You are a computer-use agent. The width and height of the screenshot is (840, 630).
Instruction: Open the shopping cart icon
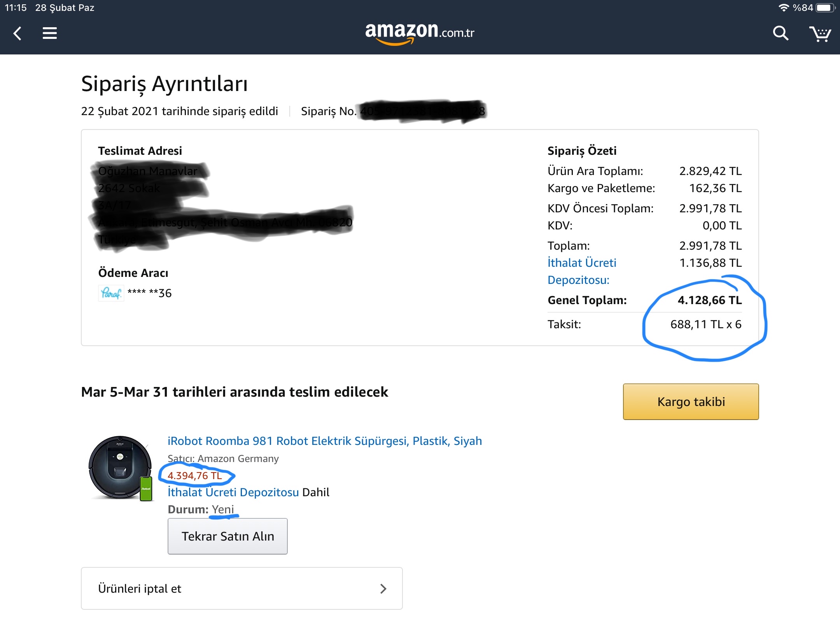(820, 34)
